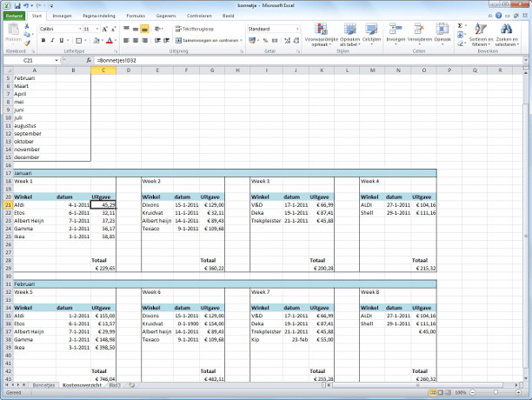
Task: Click the Excel Help question mark icon
Action: [x=498, y=16]
